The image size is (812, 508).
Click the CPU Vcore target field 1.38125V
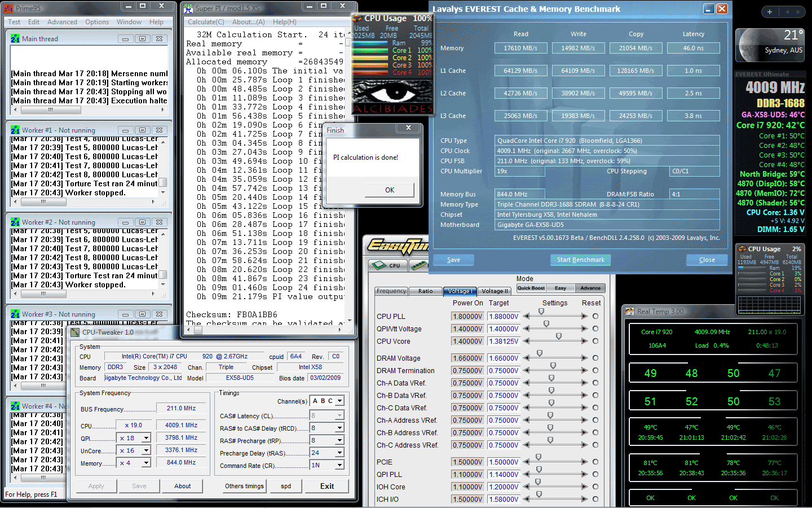[x=504, y=341]
